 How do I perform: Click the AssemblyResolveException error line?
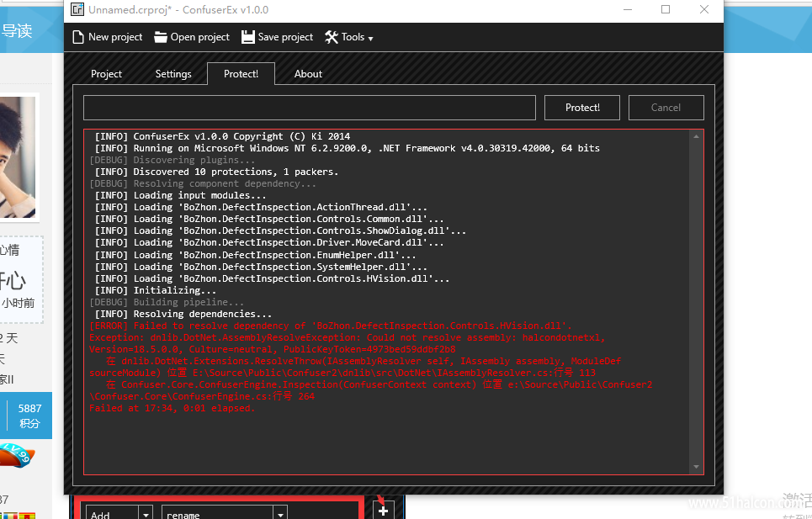347,338
